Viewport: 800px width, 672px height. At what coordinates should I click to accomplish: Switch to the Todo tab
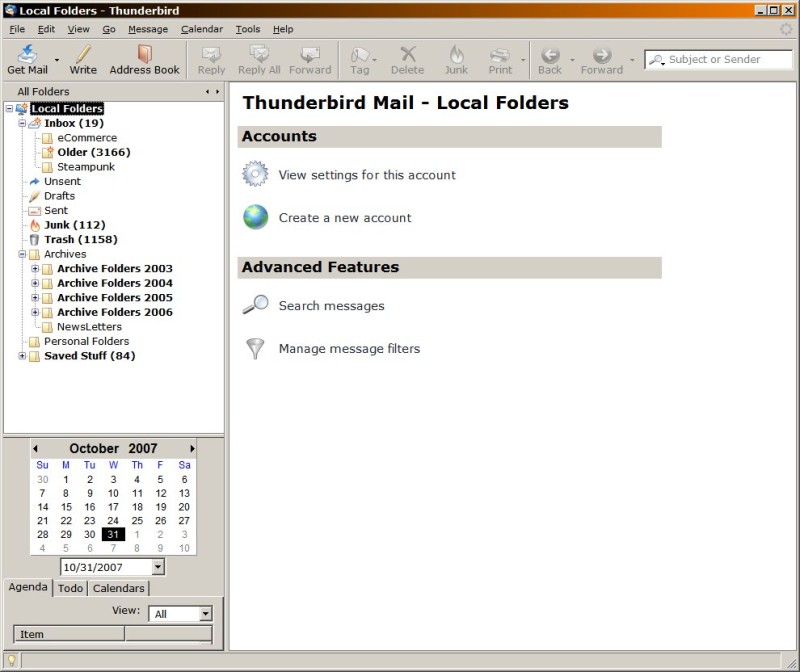(70, 588)
